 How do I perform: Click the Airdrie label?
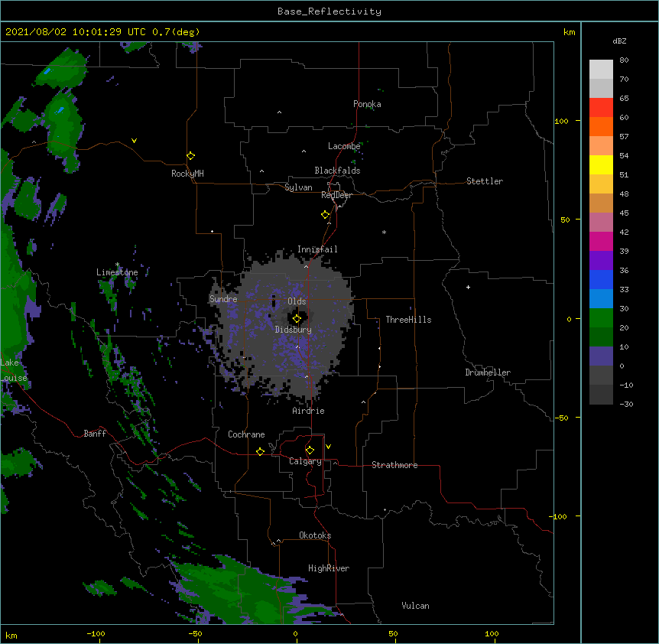click(309, 411)
